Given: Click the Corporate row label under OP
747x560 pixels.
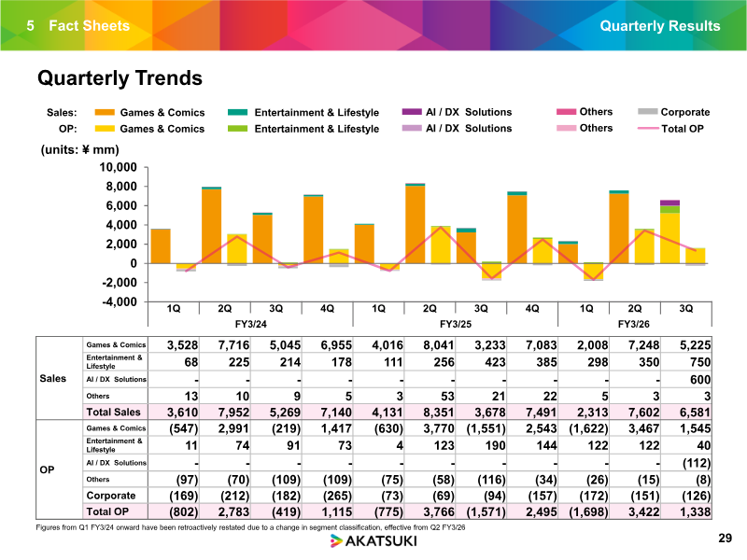Looking at the screenshot, I should point(111,496).
